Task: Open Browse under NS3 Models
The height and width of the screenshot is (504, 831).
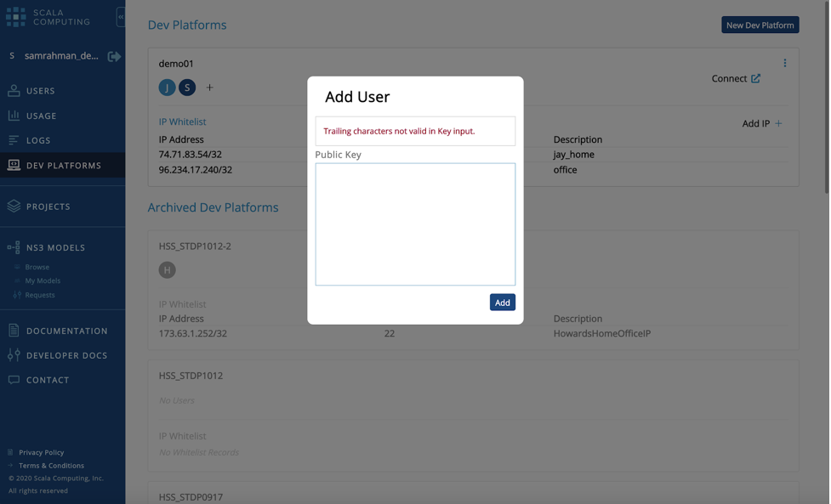Action: [37, 267]
